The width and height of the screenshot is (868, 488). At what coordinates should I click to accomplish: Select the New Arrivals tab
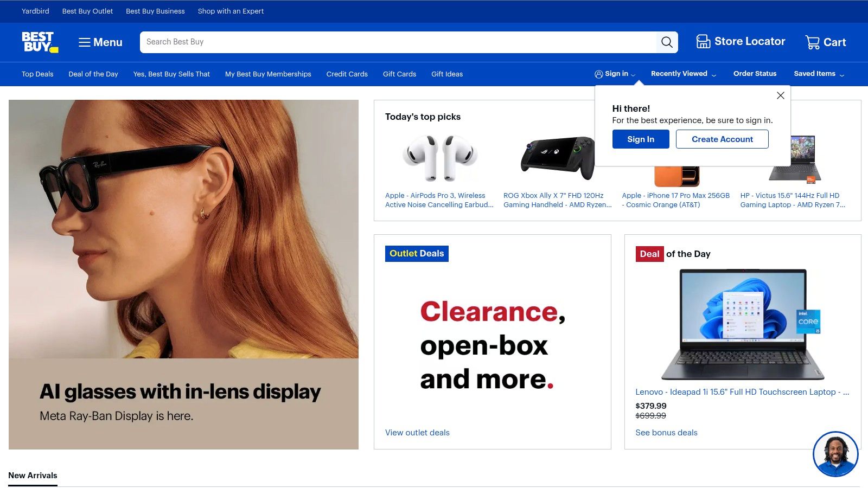33,476
